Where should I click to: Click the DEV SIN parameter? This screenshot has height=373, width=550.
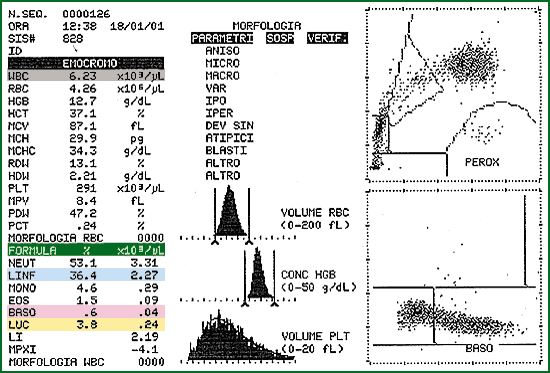tap(230, 126)
